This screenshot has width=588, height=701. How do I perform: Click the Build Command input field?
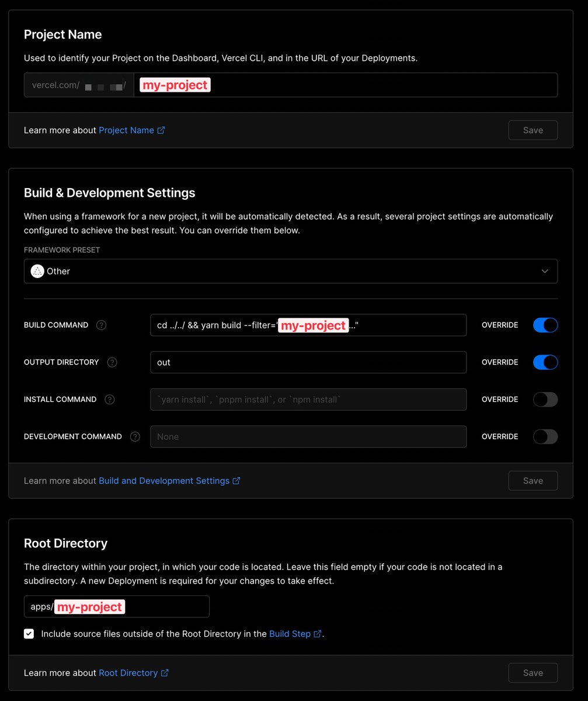click(x=308, y=325)
